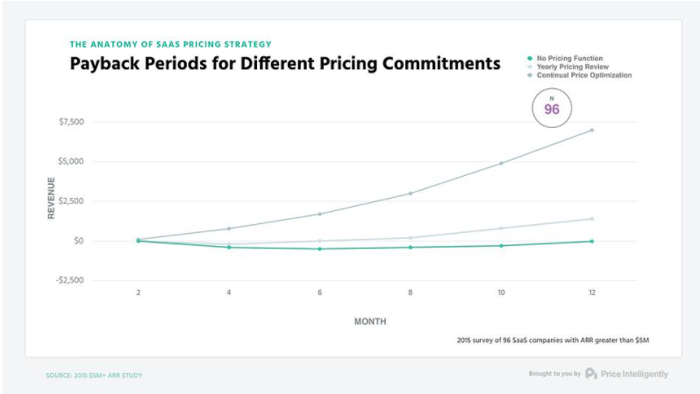The image size is (700, 394).
Task: Click the No Pricing Function legend dot
Action: 530,58
